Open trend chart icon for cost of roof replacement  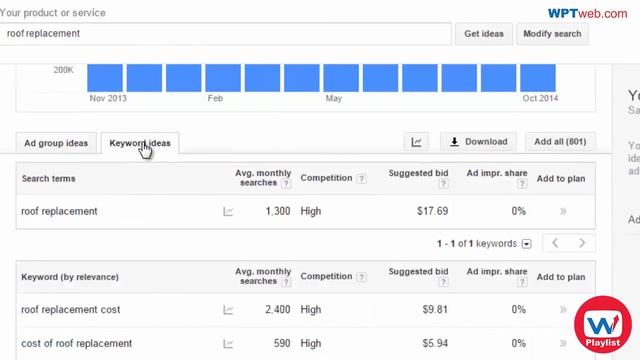click(x=228, y=344)
